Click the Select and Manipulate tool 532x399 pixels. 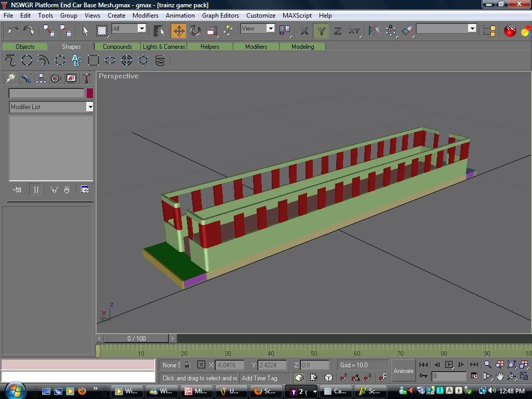click(229, 31)
